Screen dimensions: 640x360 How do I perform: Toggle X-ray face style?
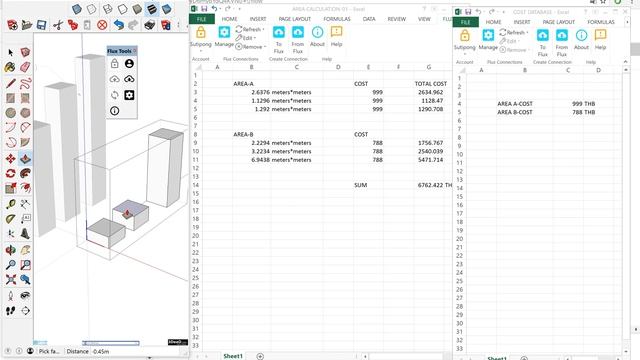point(77,9)
